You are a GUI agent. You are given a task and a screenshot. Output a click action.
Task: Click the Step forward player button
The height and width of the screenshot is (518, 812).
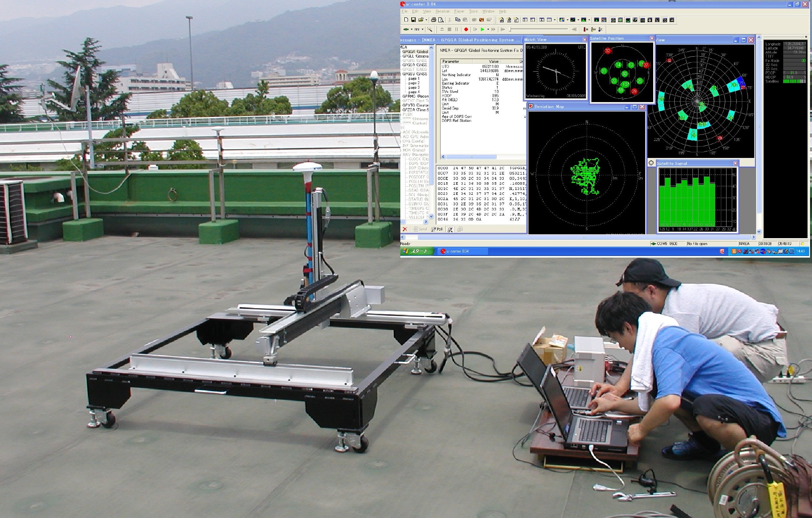(475, 29)
